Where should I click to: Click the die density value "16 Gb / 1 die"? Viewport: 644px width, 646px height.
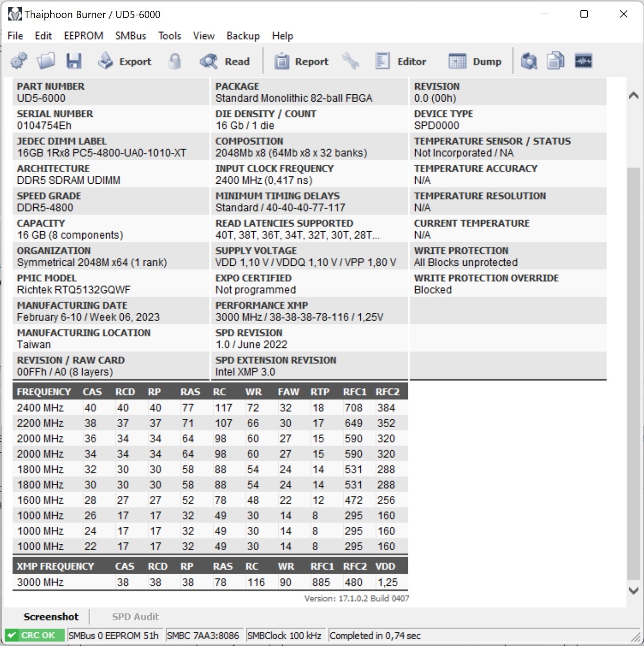point(245,126)
